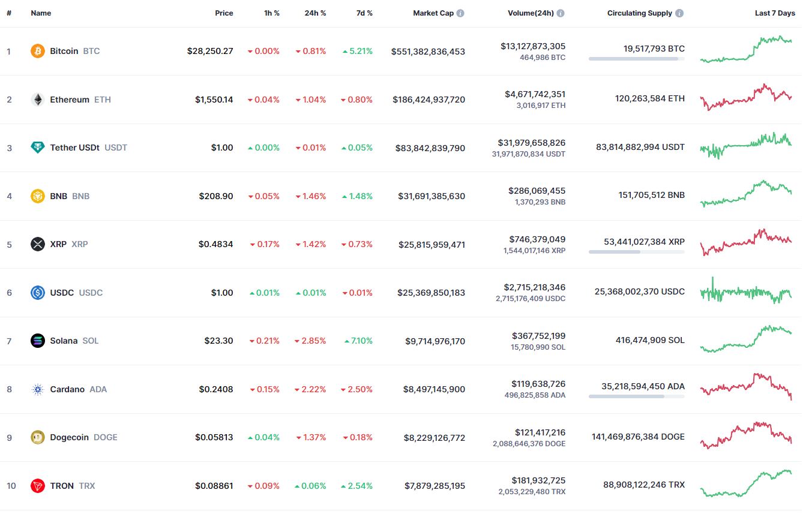Click the XRP black logo icon
Image resolution: width=812 pixels, height=514 pixels.
coord(38,244)
